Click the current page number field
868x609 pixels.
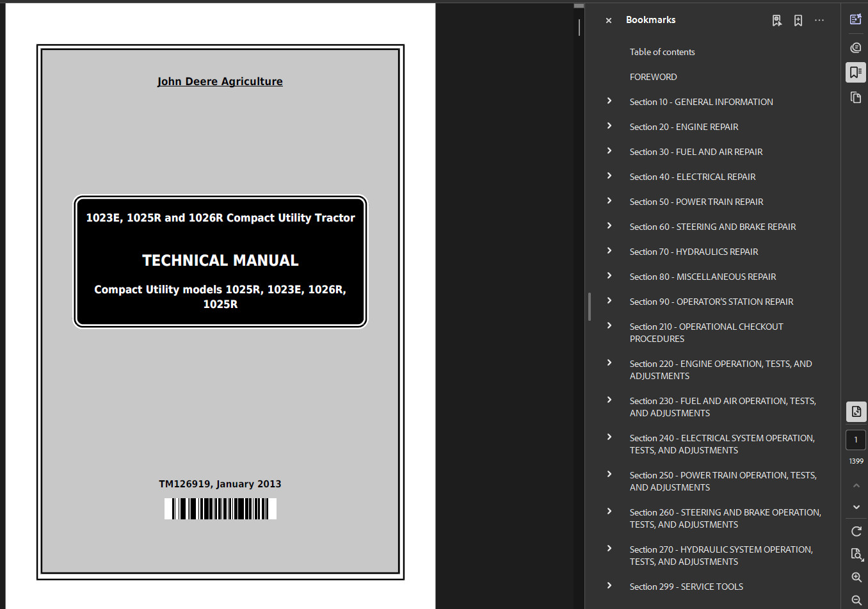[856, 440]
